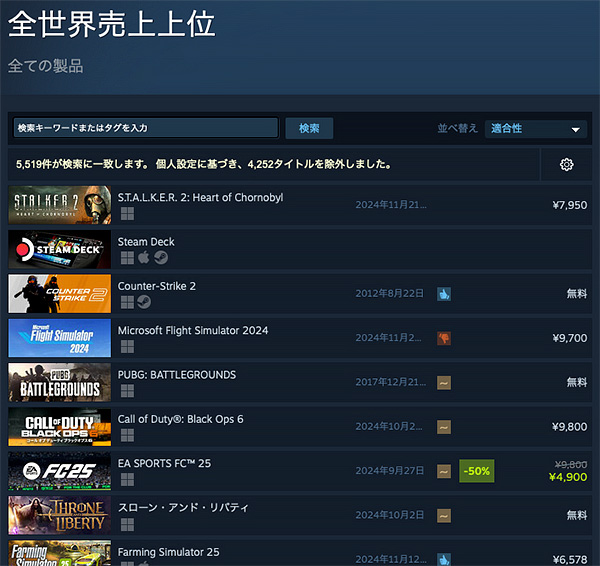Click the 2012年8月22日 release date
Screen dimensions: 600x566
pyautogui.click(x=390, y=294)
